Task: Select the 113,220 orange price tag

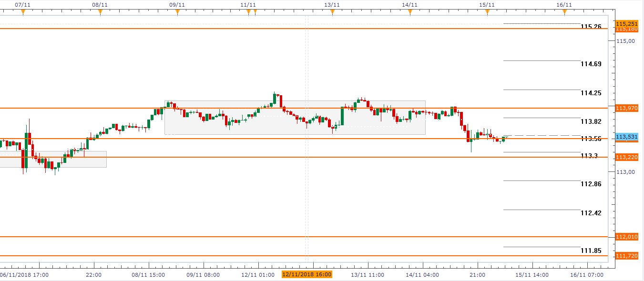Action: [626, 157]
